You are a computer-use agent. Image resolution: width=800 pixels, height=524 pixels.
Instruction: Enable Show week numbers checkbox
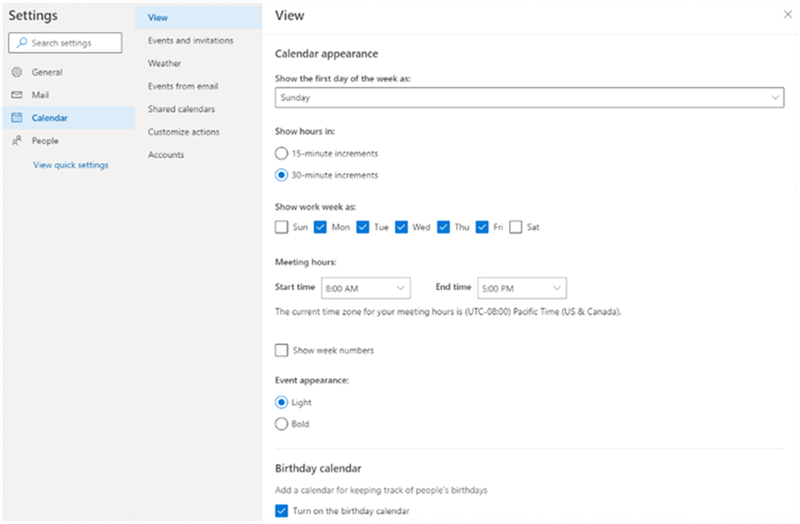click(282, 350)
